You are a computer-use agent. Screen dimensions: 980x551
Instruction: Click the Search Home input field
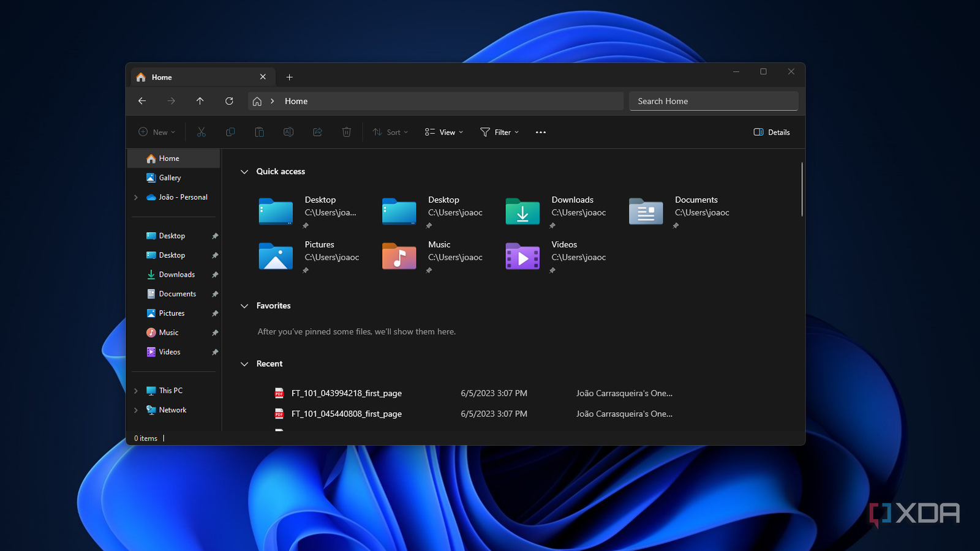click(x=713, y=101)
